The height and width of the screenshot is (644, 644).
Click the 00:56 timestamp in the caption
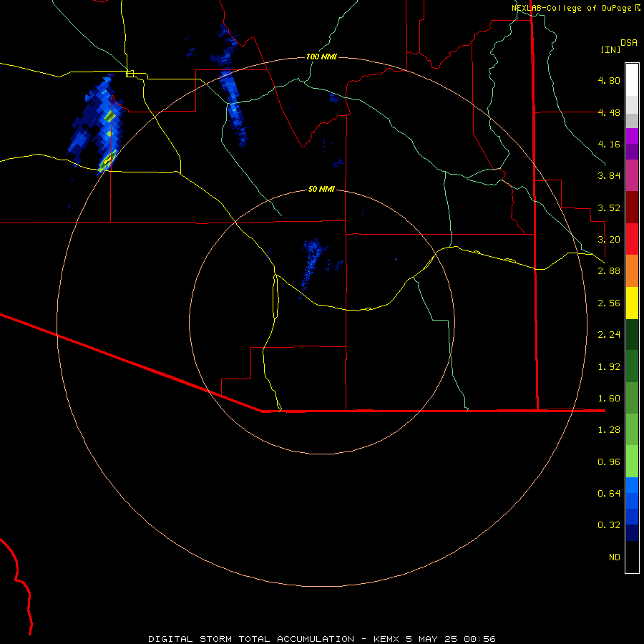(479, 639)
